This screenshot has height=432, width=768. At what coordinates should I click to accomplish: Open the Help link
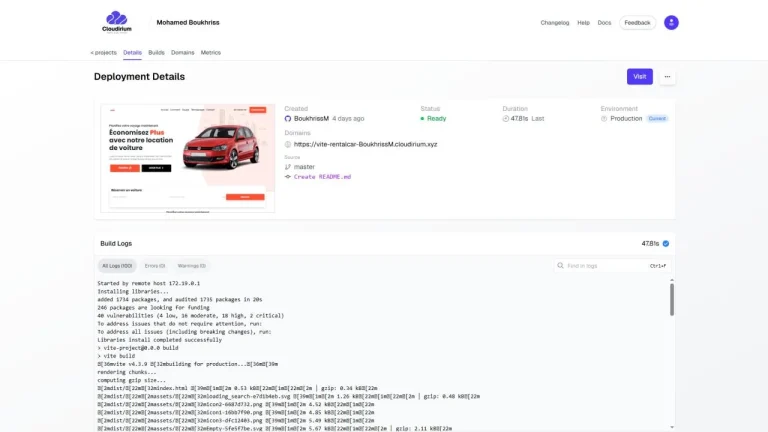pos(583,23)
